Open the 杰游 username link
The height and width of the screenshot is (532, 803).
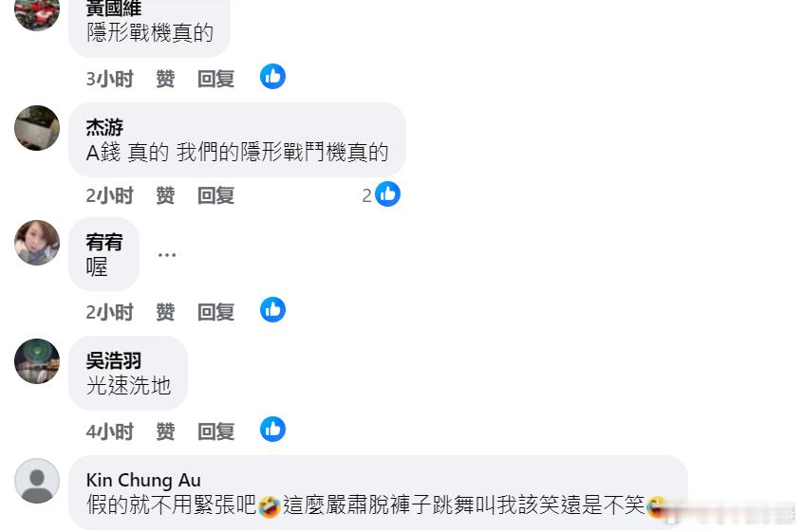104,127
